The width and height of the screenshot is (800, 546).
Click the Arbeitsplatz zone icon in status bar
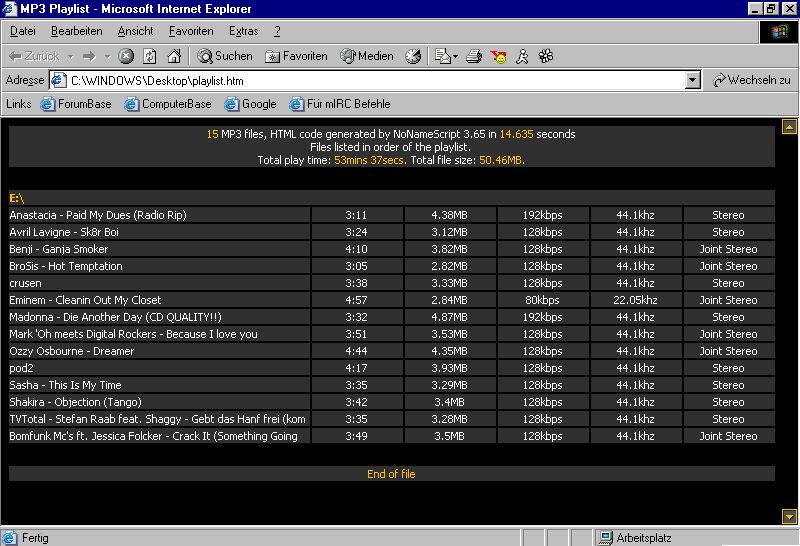pyautogui.click(x=606, y=538)
